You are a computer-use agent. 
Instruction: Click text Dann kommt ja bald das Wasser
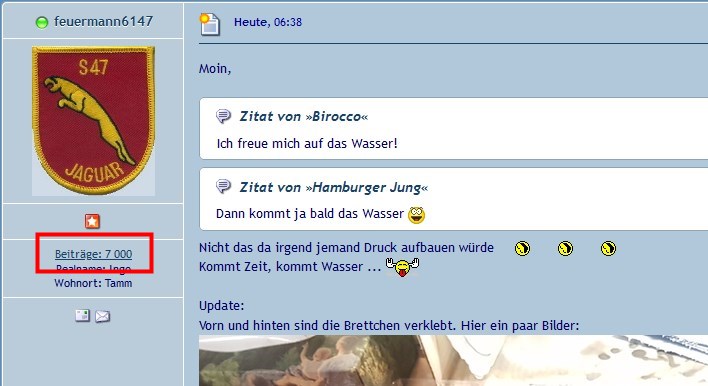[310, 214]
